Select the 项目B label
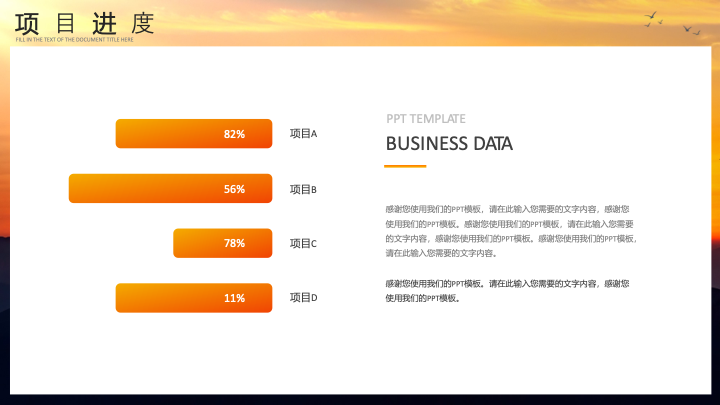The image size is (720, 405). (303, 189)
